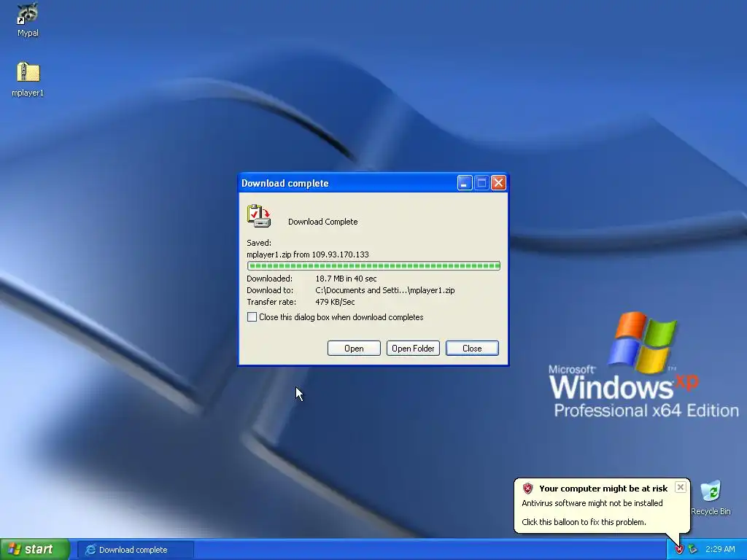This screenshot has height=560, width=747.
Task: Click the 'mplayer1.zip from 109.93.170.133' text
Action: [x=308, y=254]
